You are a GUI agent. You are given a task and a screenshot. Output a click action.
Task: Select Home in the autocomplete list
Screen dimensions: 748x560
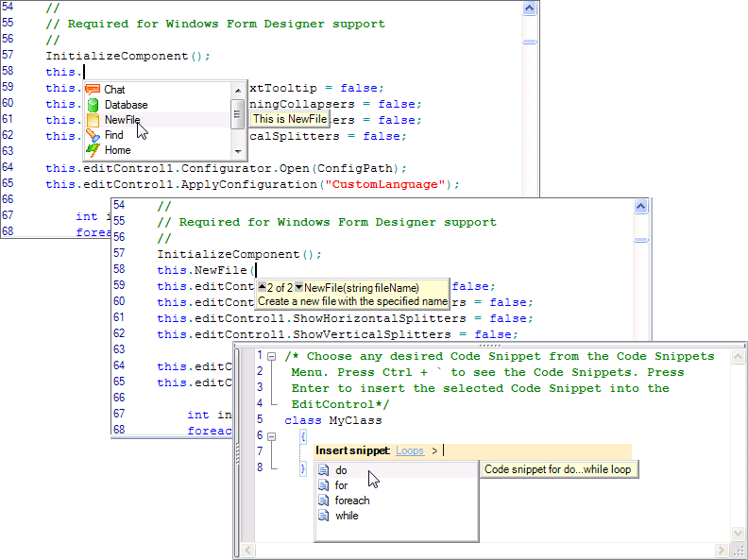[x=158, y=150]
